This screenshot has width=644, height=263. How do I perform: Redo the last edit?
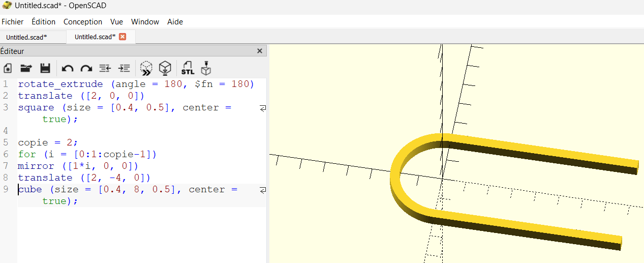[86, 68]
